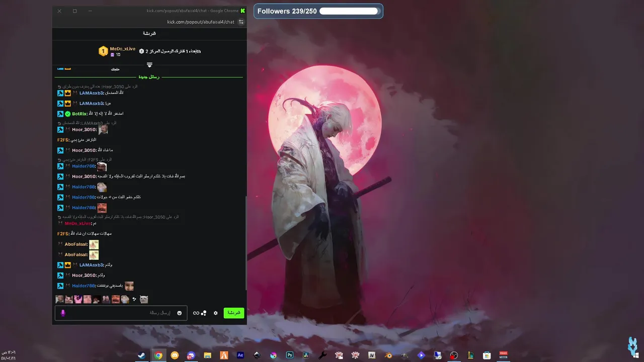
Task: Click the green الدردشة send button
Action: (x=234, y=313)
